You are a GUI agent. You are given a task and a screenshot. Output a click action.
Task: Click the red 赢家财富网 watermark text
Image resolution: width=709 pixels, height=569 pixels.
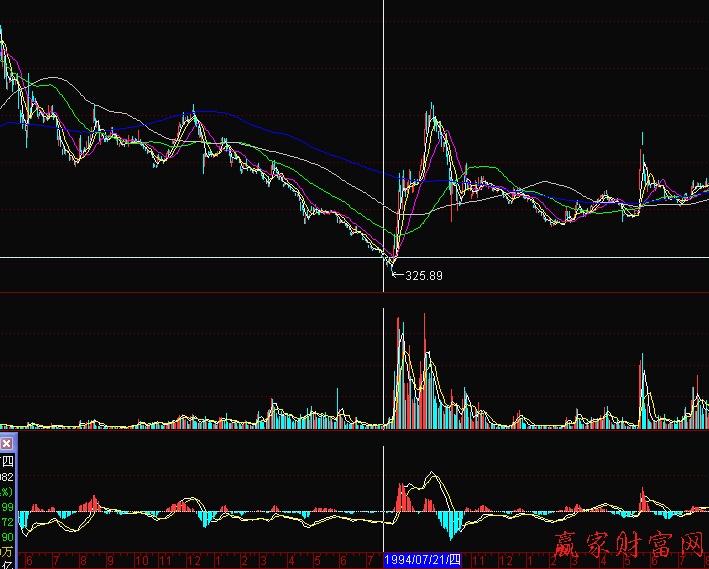point(630,546)
